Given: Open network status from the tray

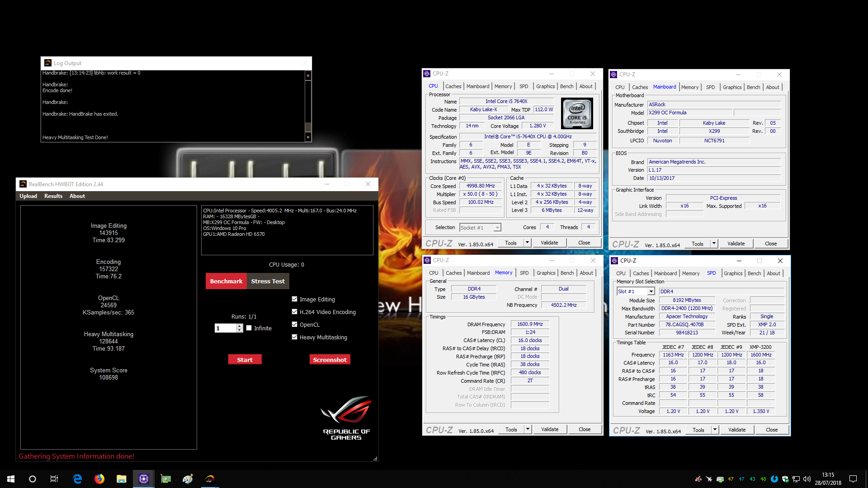Looking at the screenshot, I should pyautogui.click(x=796, y=479).
